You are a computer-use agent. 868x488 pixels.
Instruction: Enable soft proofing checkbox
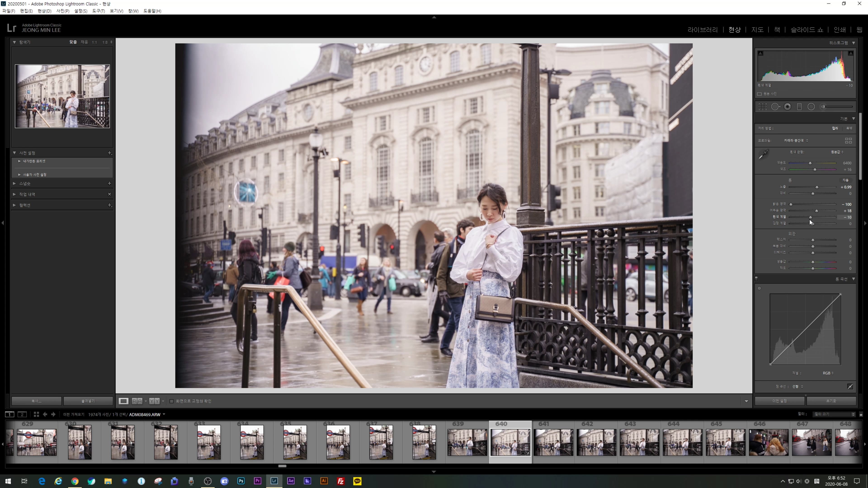(172, 401)
